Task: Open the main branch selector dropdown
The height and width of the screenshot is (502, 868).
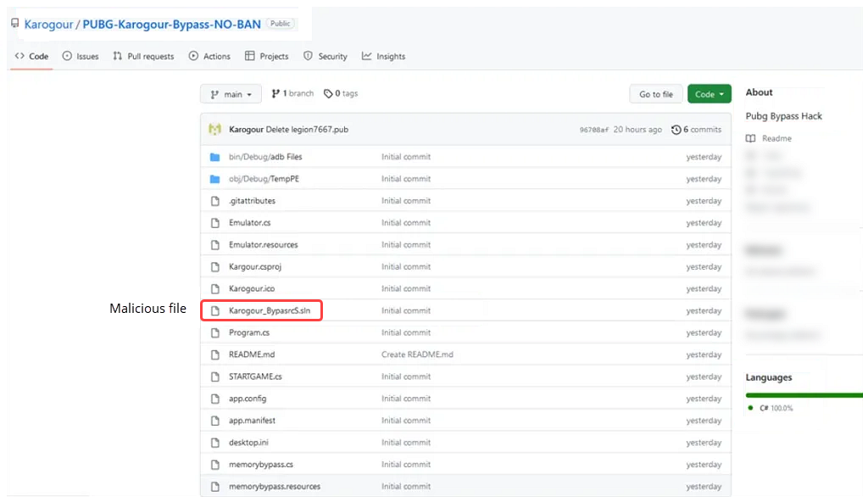Action: 231,93
